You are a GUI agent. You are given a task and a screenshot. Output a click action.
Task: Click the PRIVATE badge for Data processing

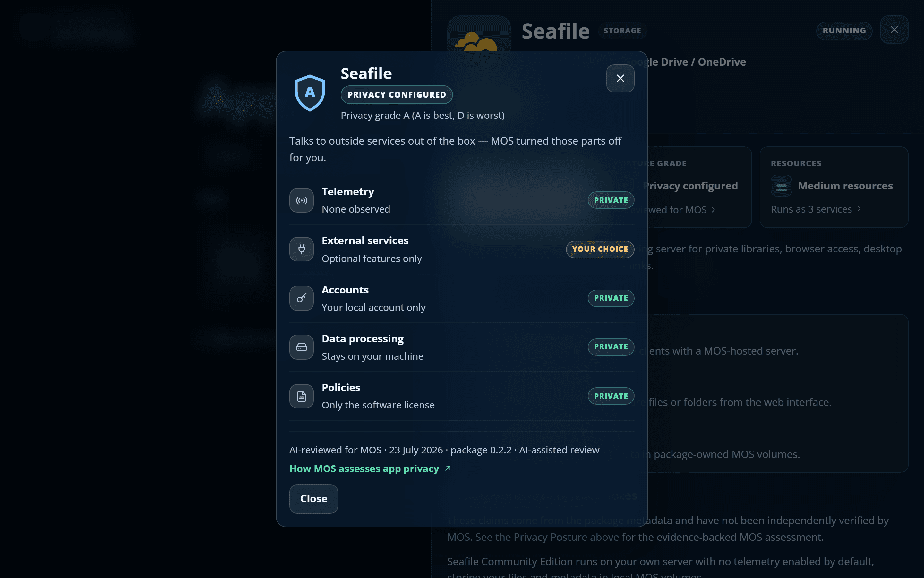pyautogui.click(x=611, y=347)
